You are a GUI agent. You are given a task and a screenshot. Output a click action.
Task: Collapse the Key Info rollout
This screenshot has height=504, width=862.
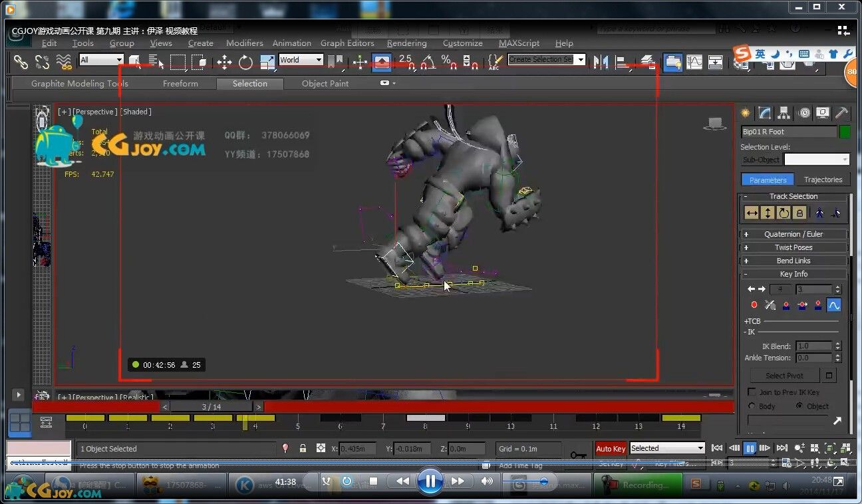793,274
